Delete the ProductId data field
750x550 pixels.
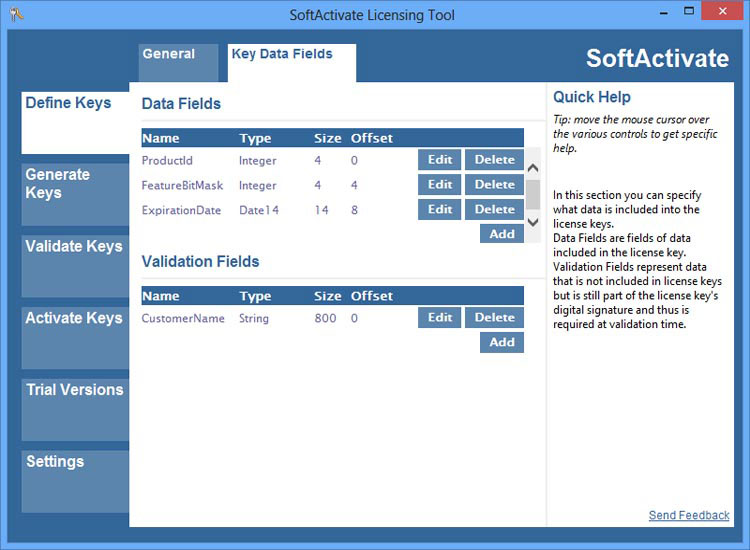[494, 160]
